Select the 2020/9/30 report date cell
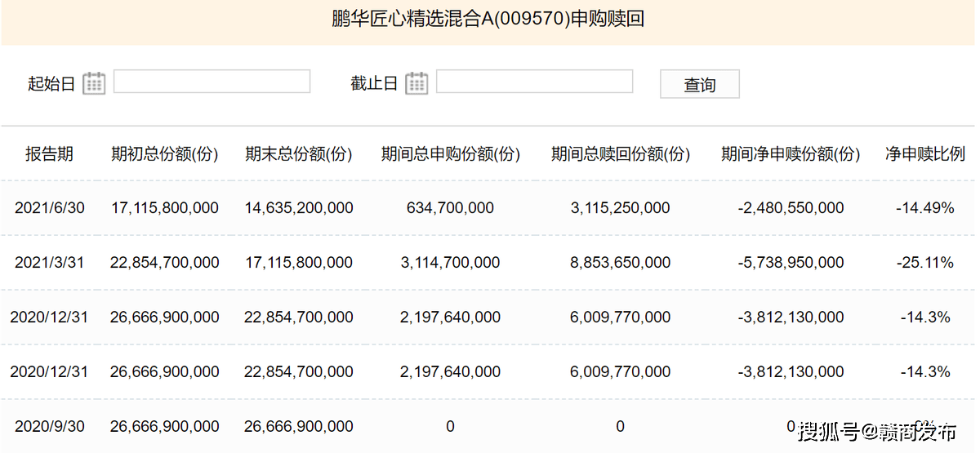The image size is (980, 453). 50,427
